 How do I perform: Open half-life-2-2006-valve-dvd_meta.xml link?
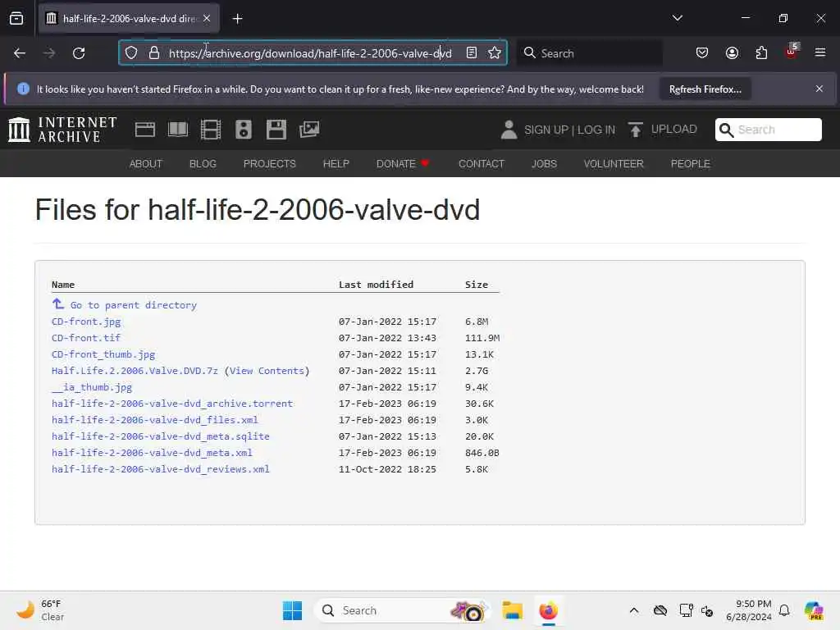coord(152,453)
